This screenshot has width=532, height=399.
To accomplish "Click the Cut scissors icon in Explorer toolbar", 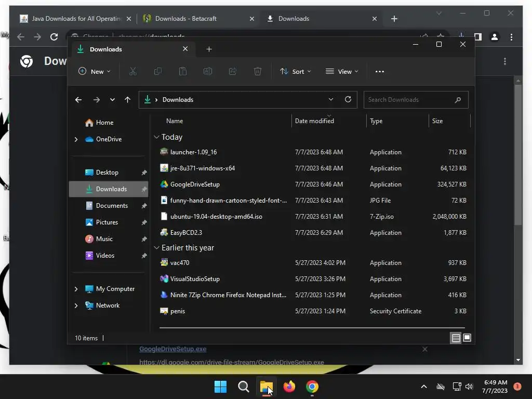I will pos(132,71).
